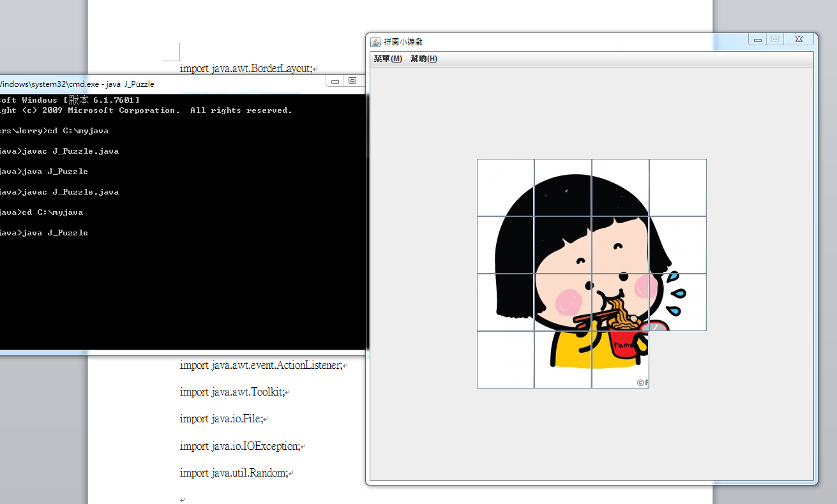Maximize the 拼圖小遊戲 puzzle window
The height and width of the screenshot is (504, 837).
pyautogui.click(x=775, y=40)
